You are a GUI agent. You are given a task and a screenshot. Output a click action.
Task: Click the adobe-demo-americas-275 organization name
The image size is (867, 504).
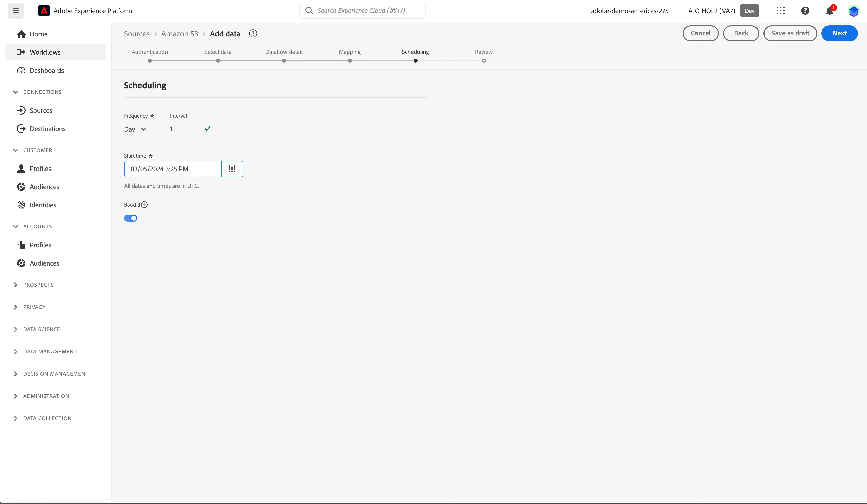click(x=630, y=11)
